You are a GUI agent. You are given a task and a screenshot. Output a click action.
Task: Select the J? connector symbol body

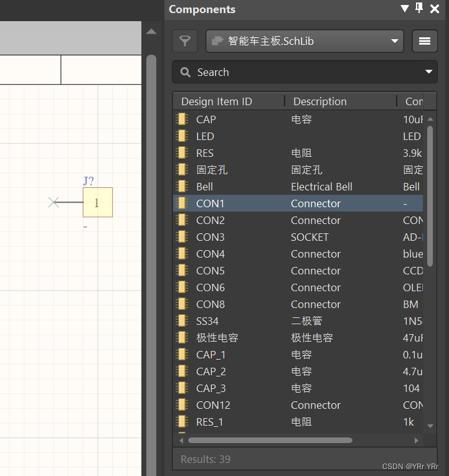(98, 202)
